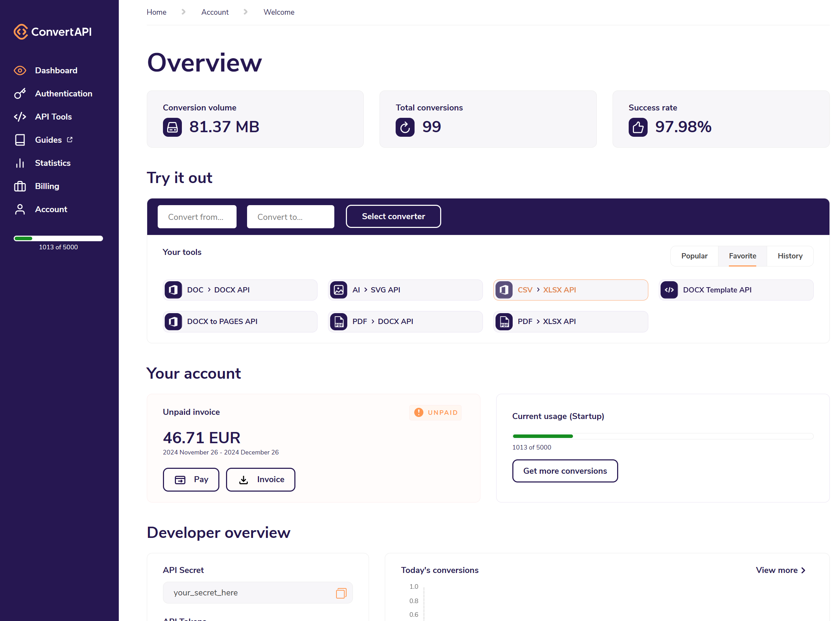The image size is (840, 621).
Task: Click the Billing icon in sidebar
Action: (20, 187)
